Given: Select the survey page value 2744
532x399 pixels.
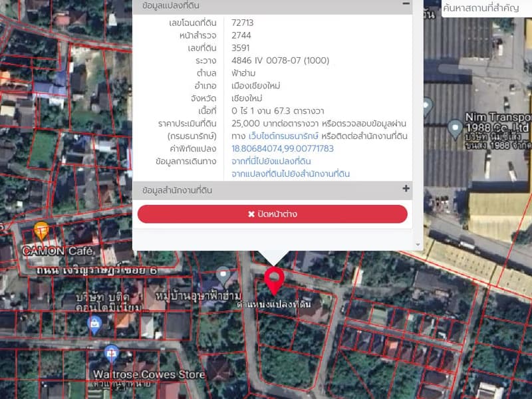Looking at the screenshot, I should 241,35.
